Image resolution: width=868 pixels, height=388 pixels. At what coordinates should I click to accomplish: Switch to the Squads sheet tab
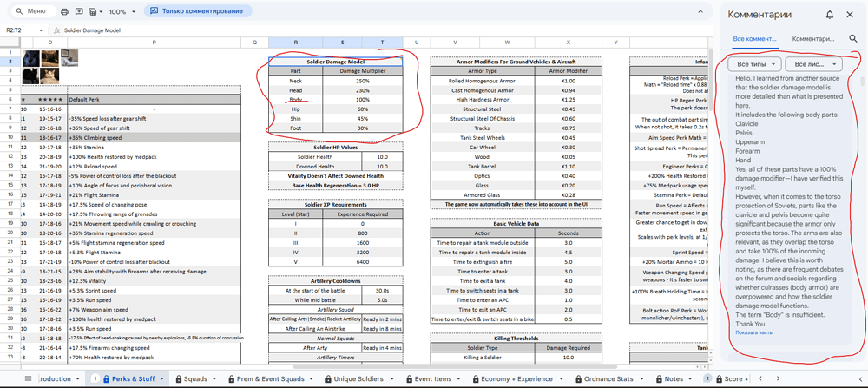[x=192, y=379]
